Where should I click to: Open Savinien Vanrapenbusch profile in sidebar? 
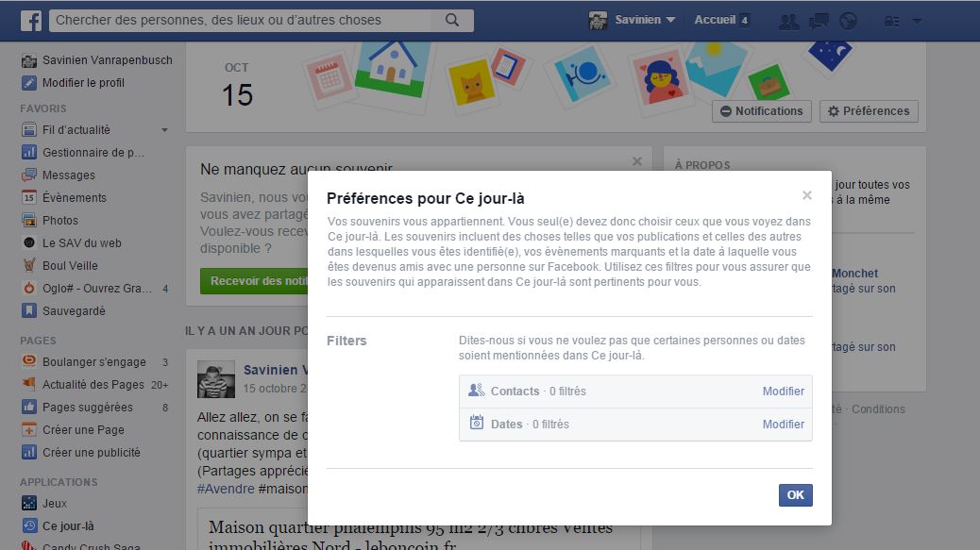107,60
